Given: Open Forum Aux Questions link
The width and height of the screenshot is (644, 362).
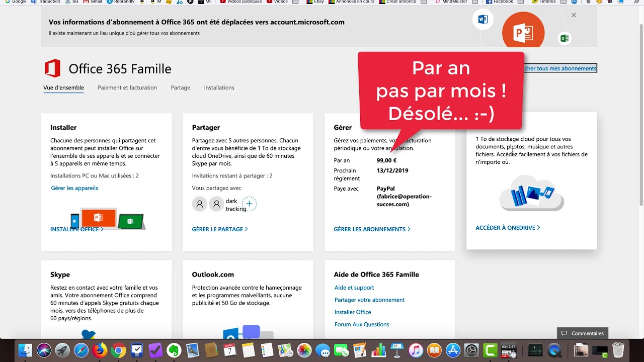Looking at the screenshot, I should [362, 324].
